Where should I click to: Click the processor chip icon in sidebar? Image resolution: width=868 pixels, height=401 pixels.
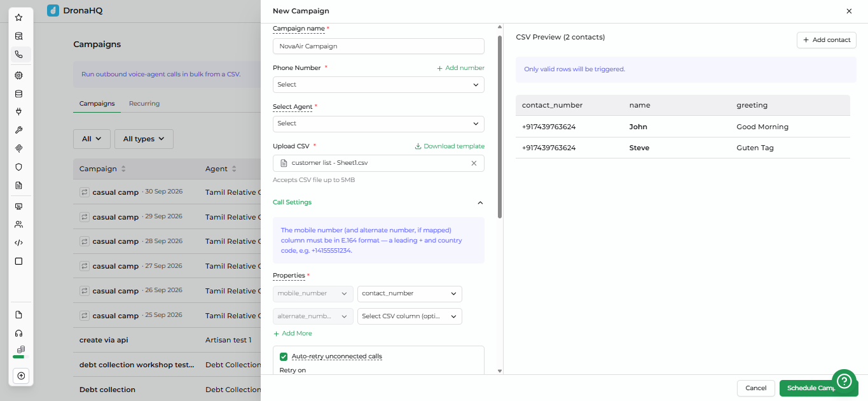pos(18,75)
